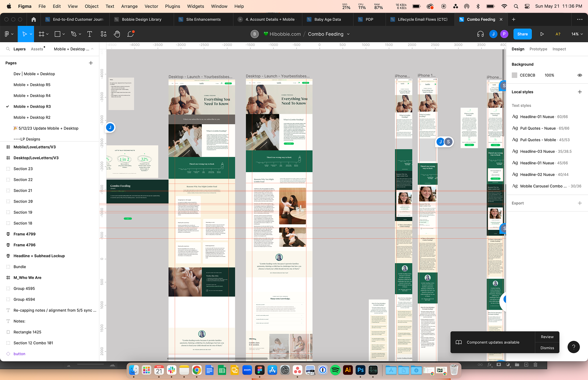Select the Hand tool
This screenshot has width=588, height=380.
(x=117, y=34)
